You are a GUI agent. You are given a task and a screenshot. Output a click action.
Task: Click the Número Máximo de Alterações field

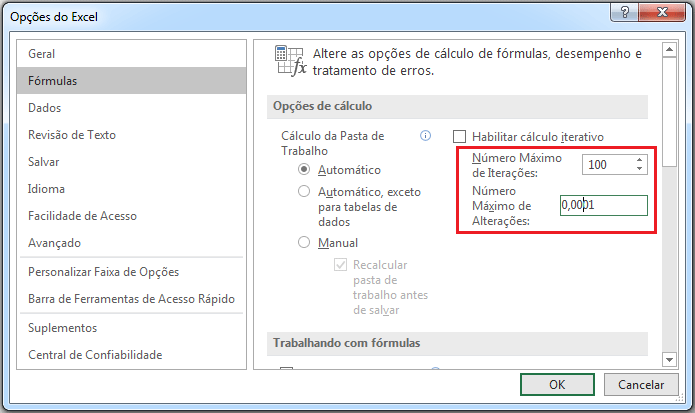pos(603,205)
